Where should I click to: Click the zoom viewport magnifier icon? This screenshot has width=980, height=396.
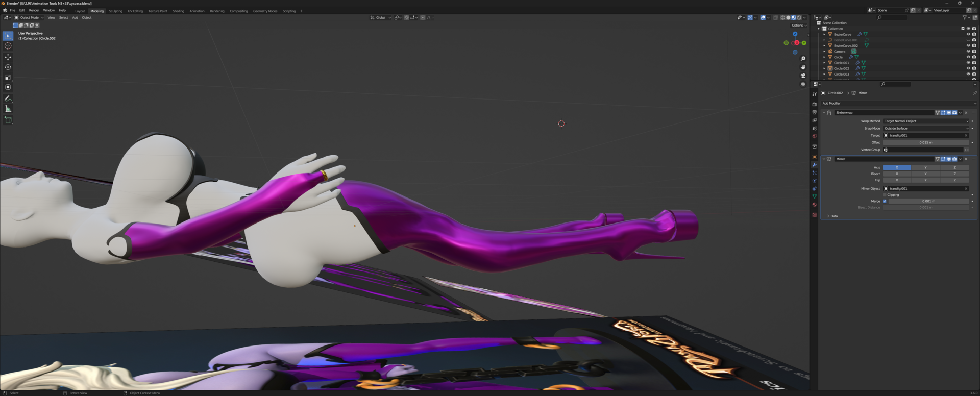(x=803, y=59)
